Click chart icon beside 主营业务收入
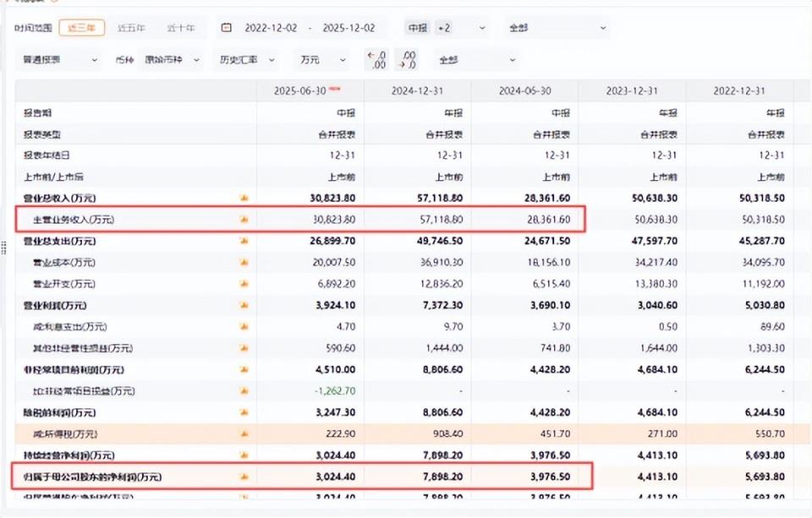This screenshot has width=812, height=518. click(x=244, y=220)
